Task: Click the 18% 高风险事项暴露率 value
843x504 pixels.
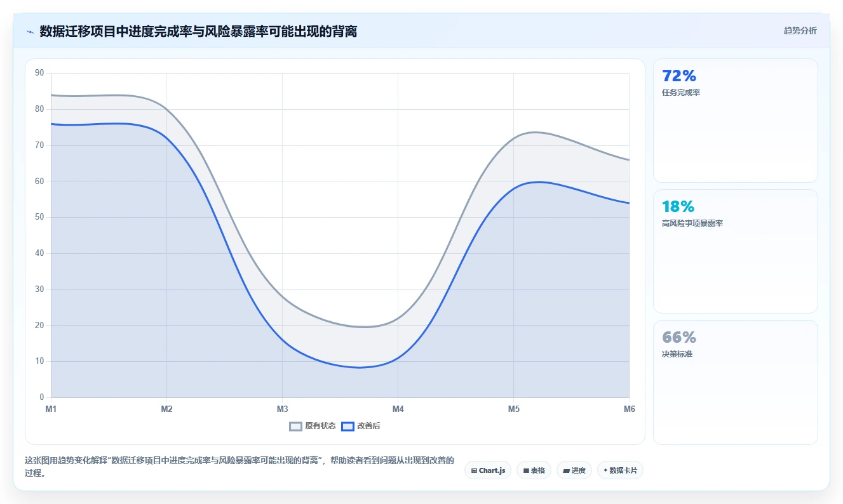Action: (678, 207)
